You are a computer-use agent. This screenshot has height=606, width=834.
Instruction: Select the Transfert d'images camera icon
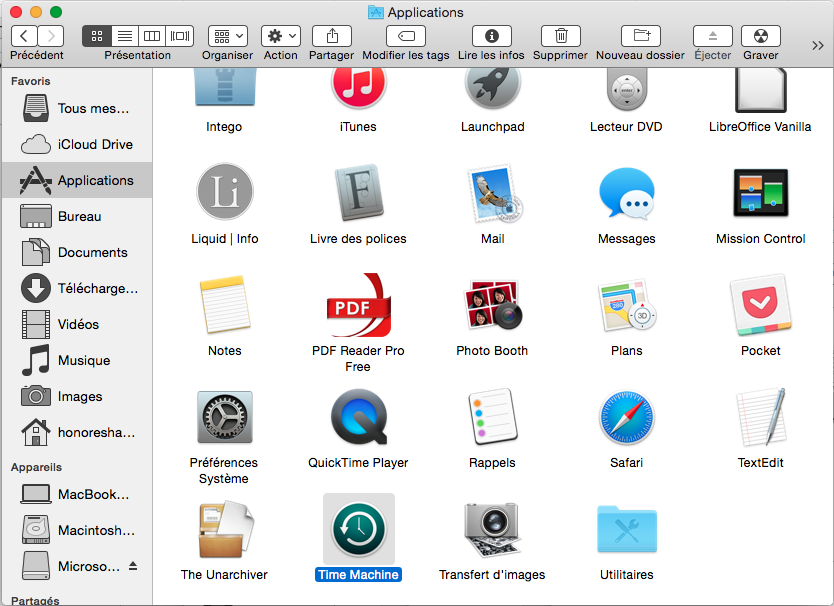tap(493, 529)
